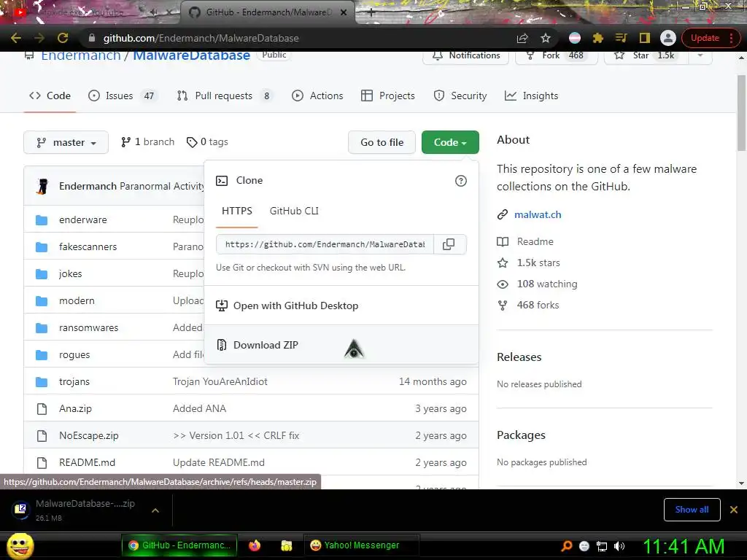Open the Actions tab
This screenshot has height=560, width=747.
(x=317, y=96)
